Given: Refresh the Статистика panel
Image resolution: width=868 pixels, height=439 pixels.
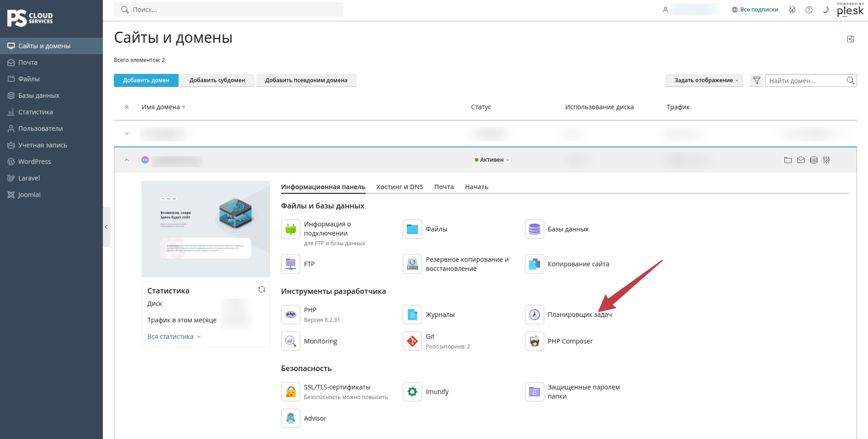Looking at the screenshot, I should (262, 289).
